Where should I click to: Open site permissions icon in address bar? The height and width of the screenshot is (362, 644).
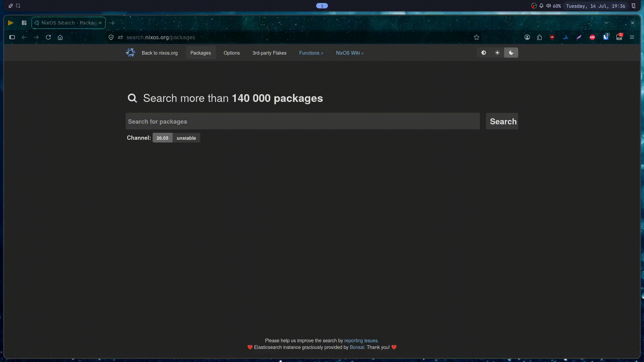click(x=120, y=37)
